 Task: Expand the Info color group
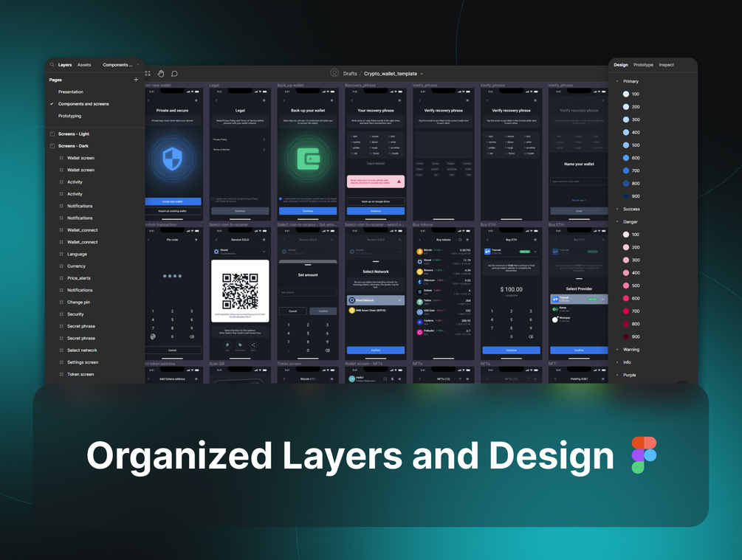pos(617,362)
